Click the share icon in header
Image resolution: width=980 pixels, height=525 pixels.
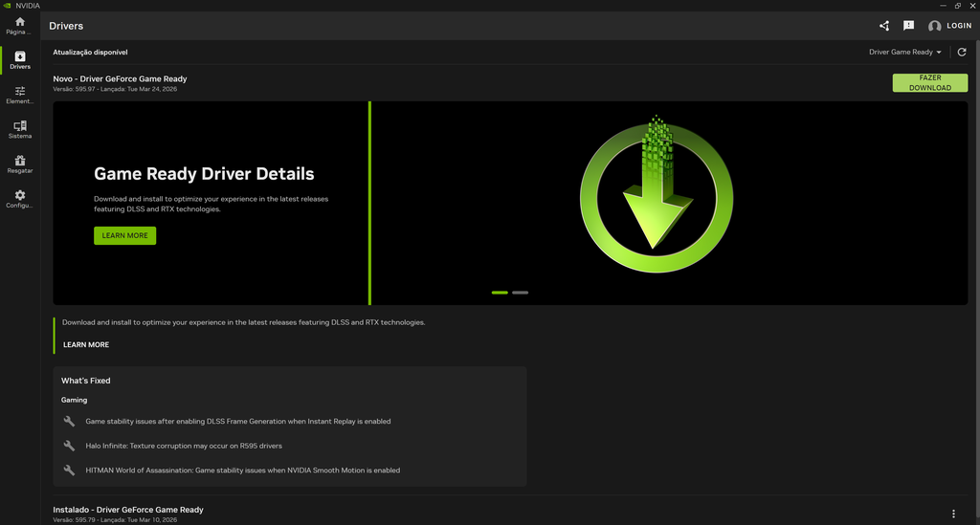883,26
